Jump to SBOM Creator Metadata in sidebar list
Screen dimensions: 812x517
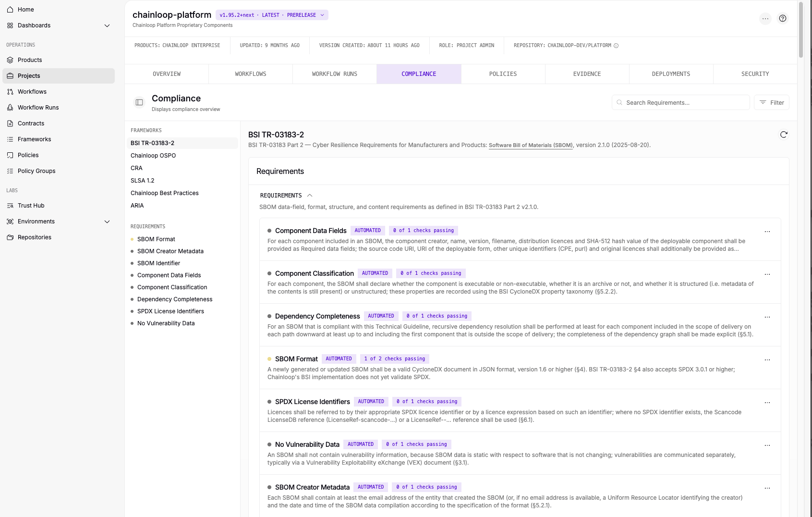coord(170,251)
